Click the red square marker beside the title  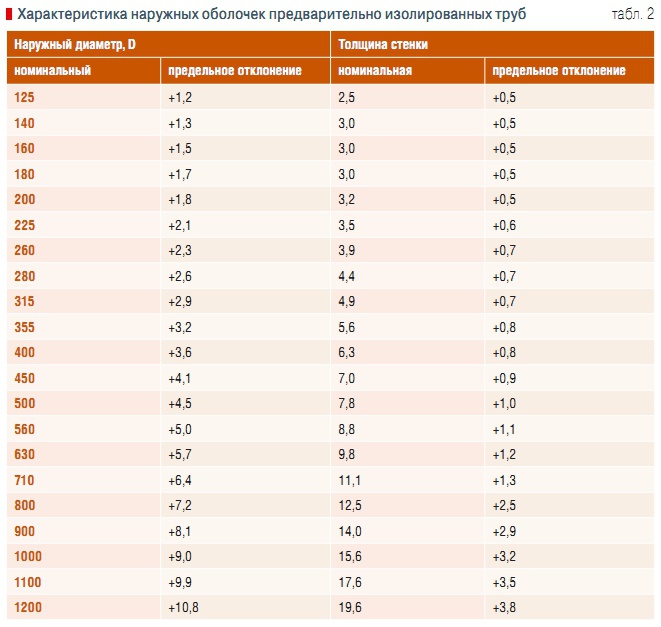pos(9,14)
